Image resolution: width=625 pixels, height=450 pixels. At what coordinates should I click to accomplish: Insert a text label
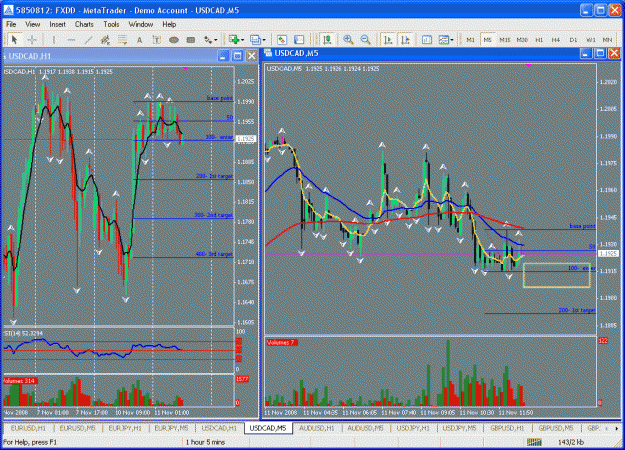click(x=156, y=40)
